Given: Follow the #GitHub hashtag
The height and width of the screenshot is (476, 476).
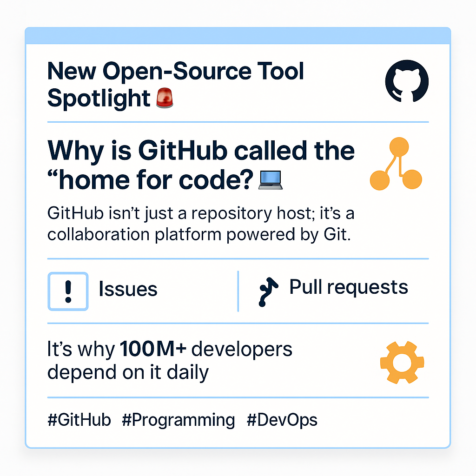Looking at the screenshot, I should (79, 420).
